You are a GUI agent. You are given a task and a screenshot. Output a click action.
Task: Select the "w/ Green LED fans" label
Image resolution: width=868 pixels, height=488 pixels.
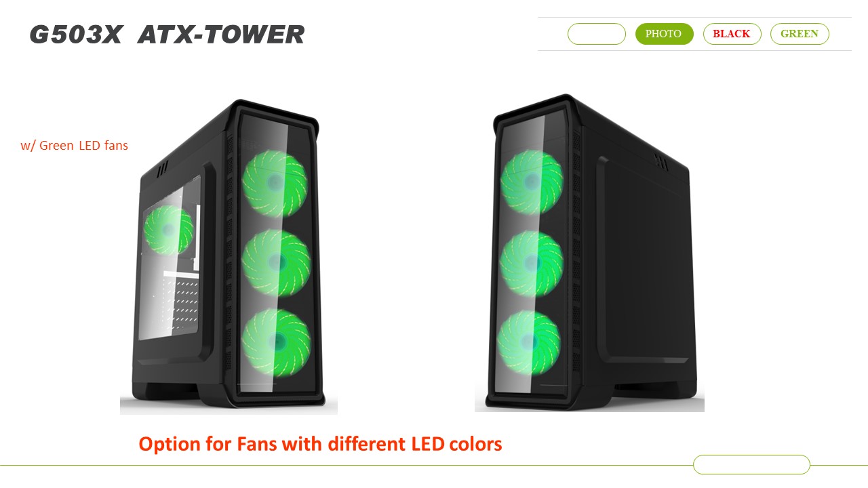tap(75, 145)
